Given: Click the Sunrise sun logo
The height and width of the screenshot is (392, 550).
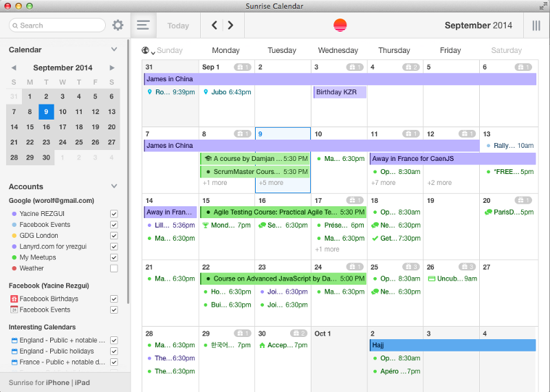Looking at the screenshot, I should tap(340, 25).
